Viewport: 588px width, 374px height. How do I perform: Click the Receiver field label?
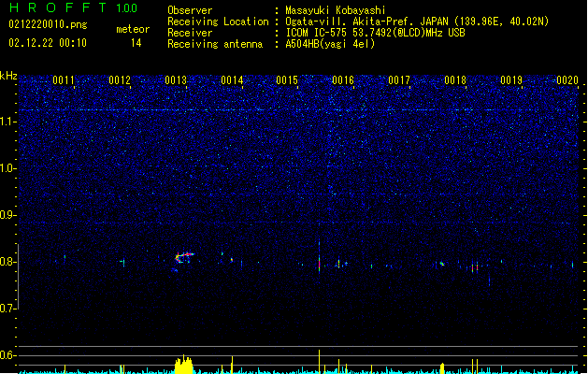click(x=190, y=33)
